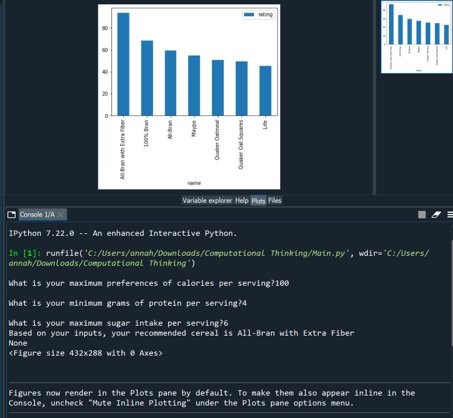Open the Help tab
Image resolution: width=453 pixels, height=418 pixels.
coord(242,201)
